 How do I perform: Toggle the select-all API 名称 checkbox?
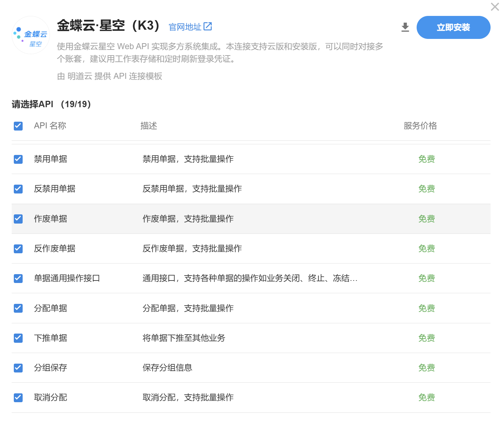(x=18, y=126)
